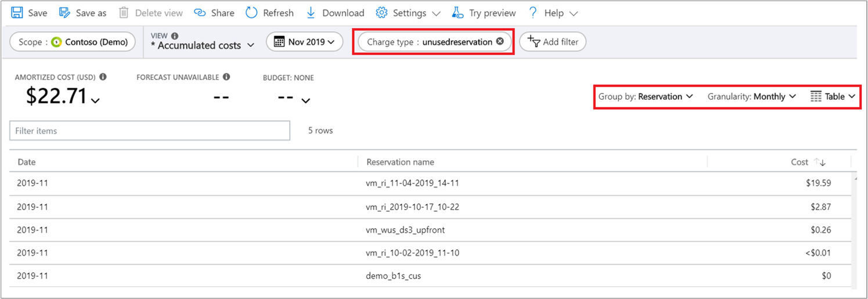Screen dimensions: 868x299
Task: Click the Try preview flask icon
Action: [458, 13]
